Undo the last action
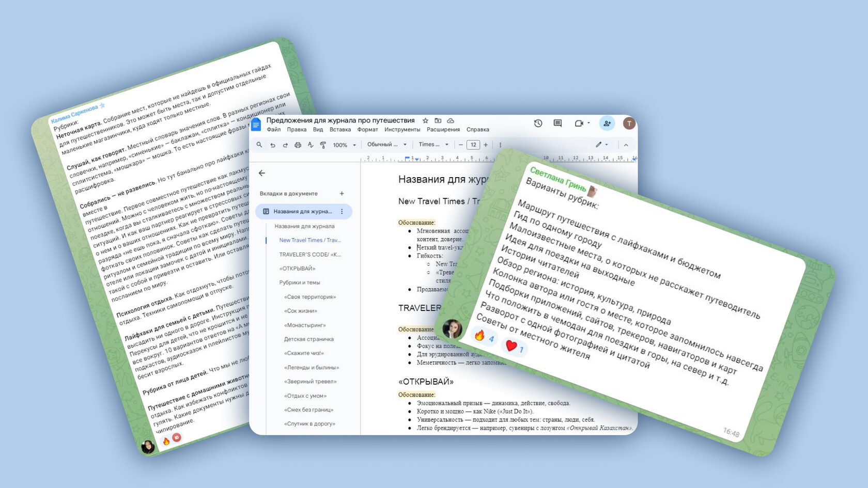 click(273, 145)
